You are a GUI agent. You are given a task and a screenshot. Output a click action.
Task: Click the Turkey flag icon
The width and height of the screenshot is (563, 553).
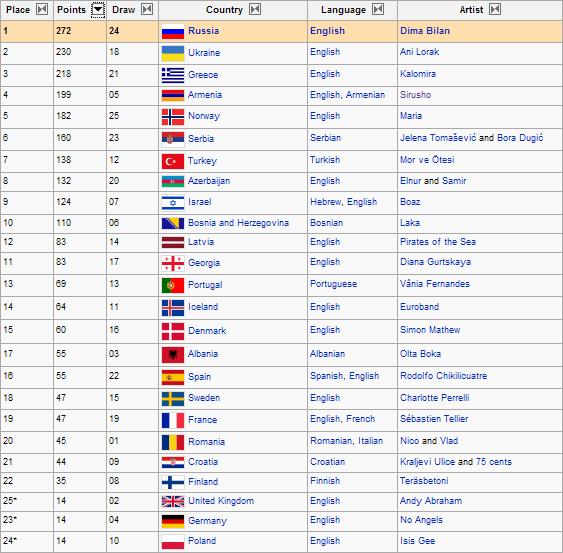[x=173, y=161]
